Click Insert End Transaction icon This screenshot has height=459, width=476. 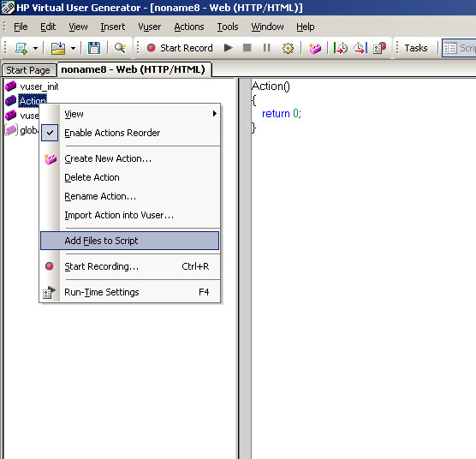click(360, 48)
